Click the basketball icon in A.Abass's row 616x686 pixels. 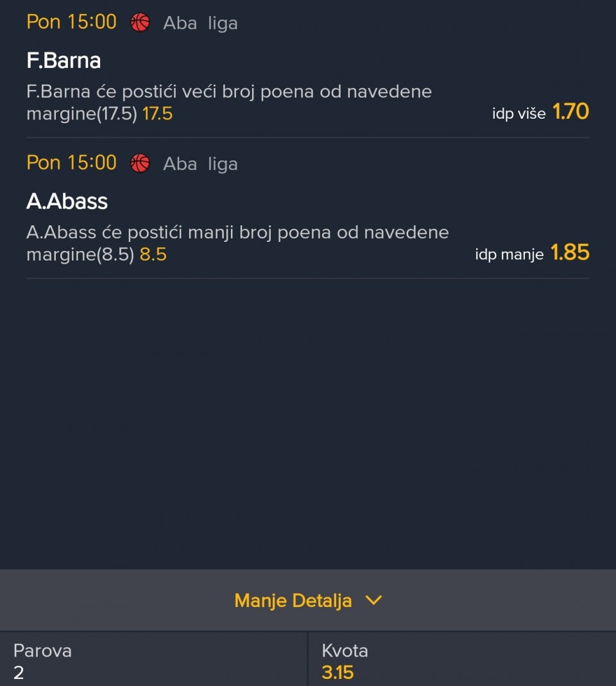click(x=140, y=164)
